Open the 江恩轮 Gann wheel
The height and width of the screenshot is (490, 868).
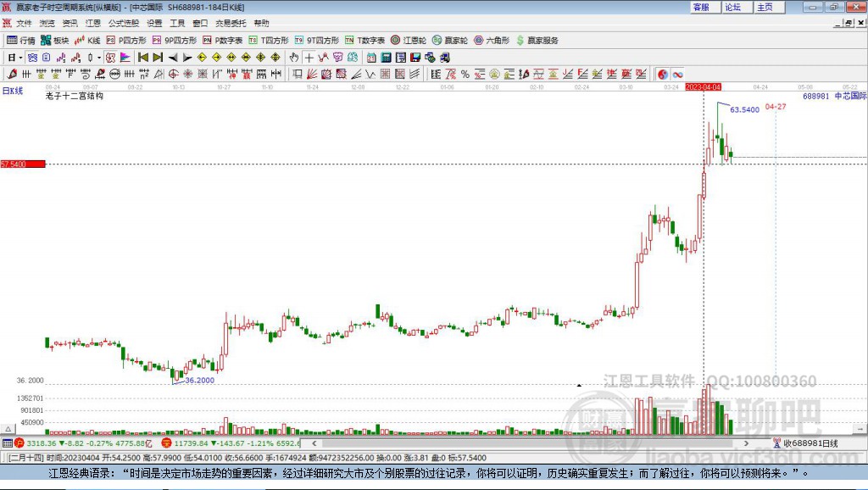click(409, 41)
